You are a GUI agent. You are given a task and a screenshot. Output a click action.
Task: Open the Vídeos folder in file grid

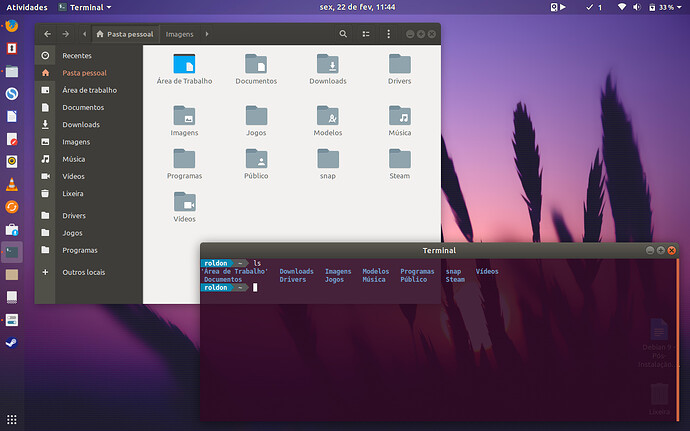(x=184, y=202)
